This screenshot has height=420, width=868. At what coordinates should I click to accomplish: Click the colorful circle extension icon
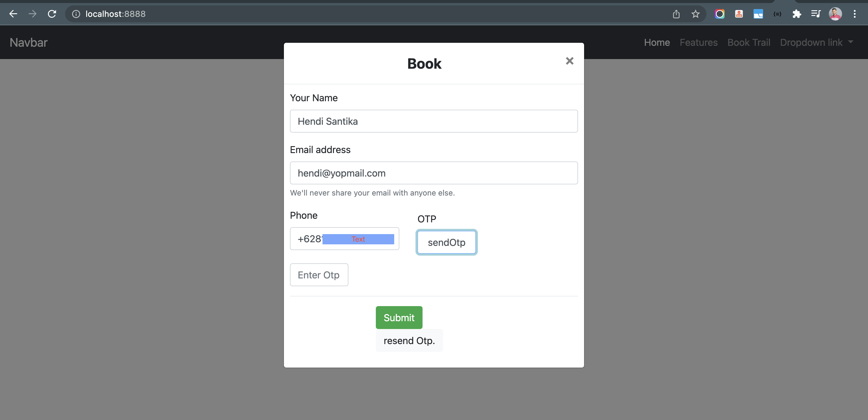click(719, 14)
